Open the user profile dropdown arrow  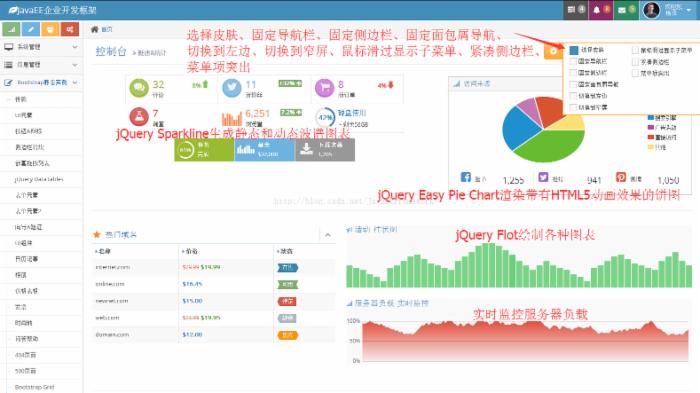coord(689,10)
